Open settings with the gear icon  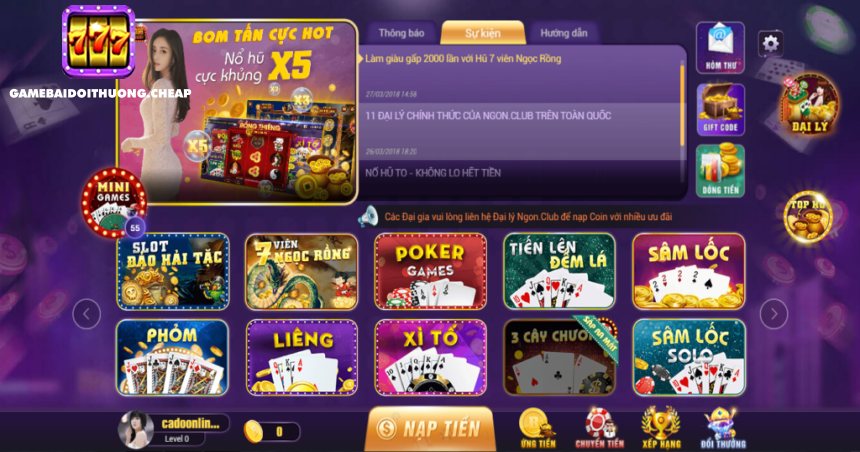(x=771, y=43)
